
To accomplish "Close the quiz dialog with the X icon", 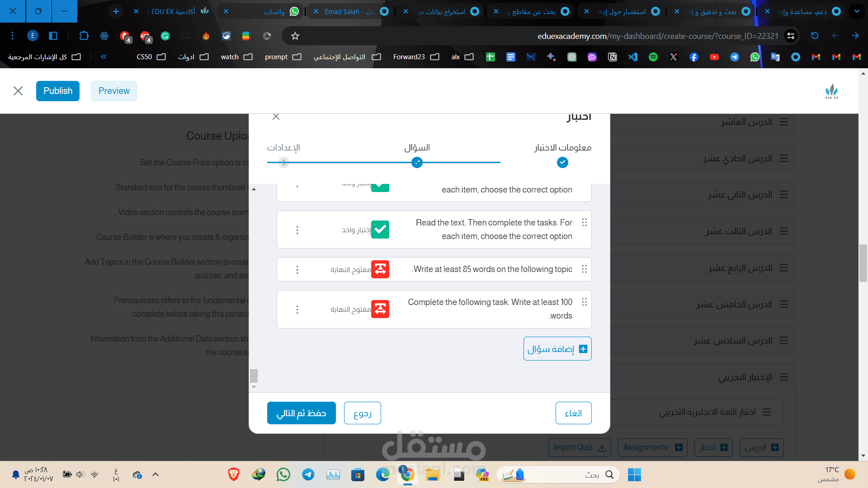I will point(276,117).
